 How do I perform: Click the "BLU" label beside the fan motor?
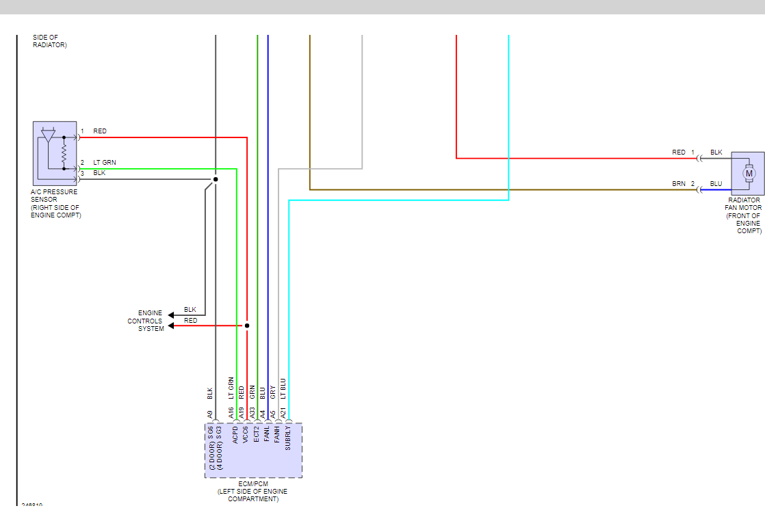(x=716, y=184)
